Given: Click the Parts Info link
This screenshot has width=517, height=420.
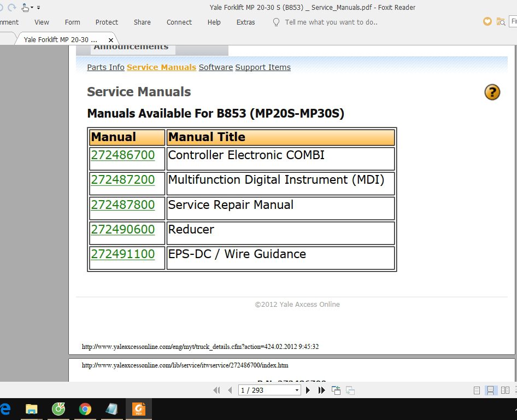Looking at the screenshot, I should [105, 67].
